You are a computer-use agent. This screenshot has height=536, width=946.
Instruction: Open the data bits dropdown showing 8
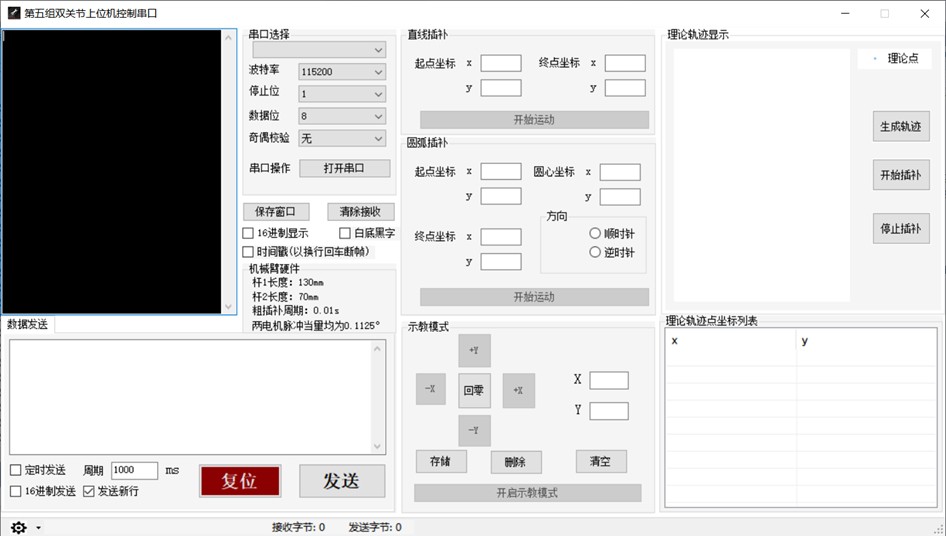click(342, 116)
